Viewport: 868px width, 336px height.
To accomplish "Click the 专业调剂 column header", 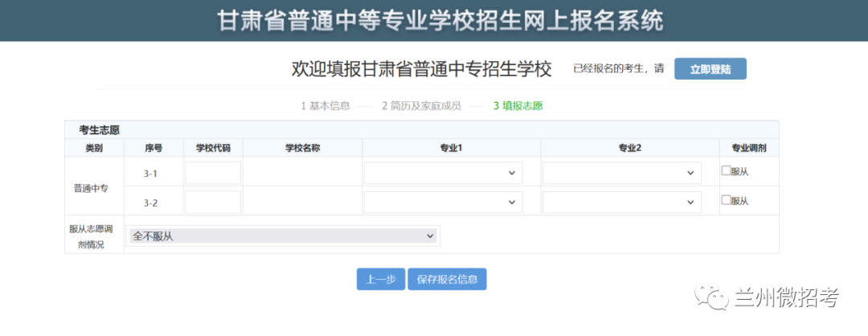I will (748, 148).
